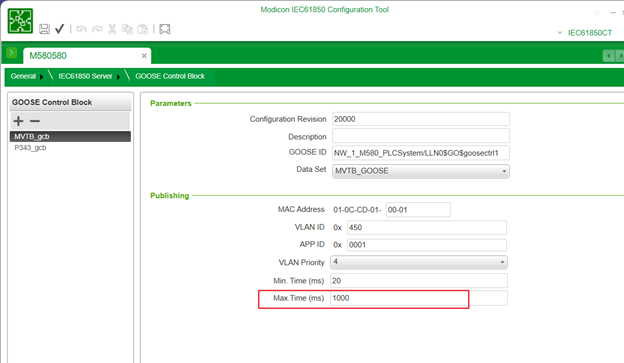Open the Data Set dropdown
Screen dimensions: 624x363
tap(421, 171)
